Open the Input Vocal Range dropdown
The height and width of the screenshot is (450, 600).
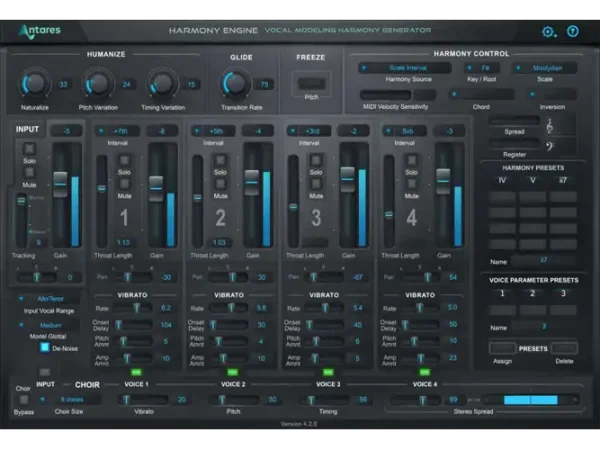[x=49, y=299]
